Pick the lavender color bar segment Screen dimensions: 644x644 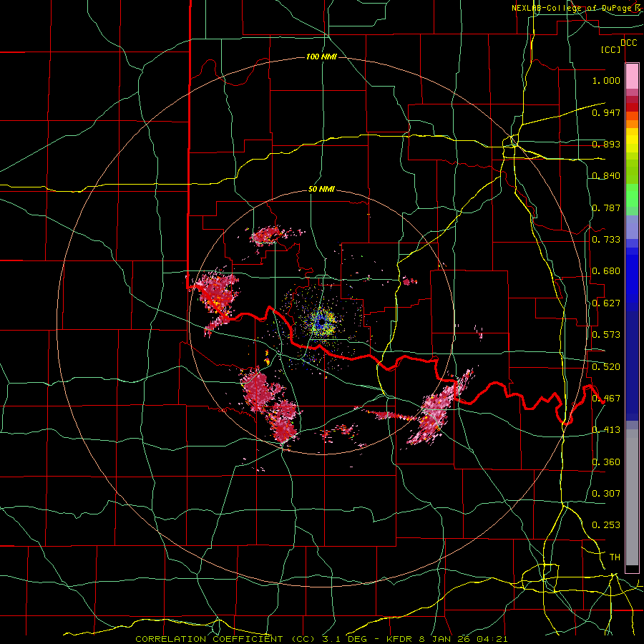(x=632, y=227)
